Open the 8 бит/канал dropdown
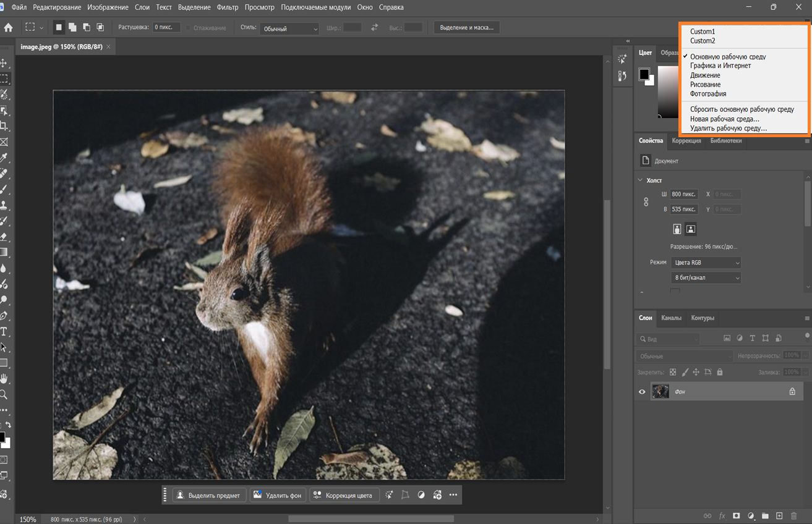The width and height of the screenshot is (812, 524). (705, 277)
